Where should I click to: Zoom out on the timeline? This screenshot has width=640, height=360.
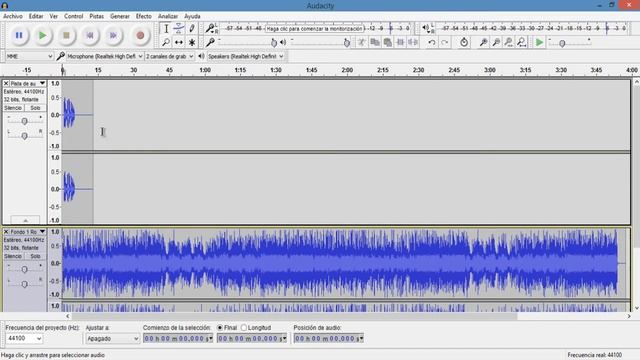[496, 42]
